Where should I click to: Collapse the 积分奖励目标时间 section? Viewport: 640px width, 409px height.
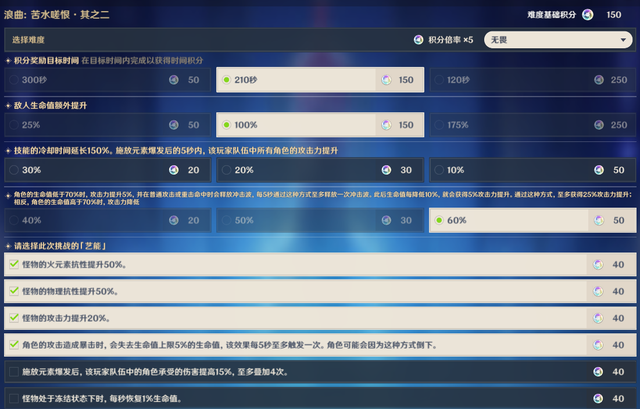coord(9,60)
